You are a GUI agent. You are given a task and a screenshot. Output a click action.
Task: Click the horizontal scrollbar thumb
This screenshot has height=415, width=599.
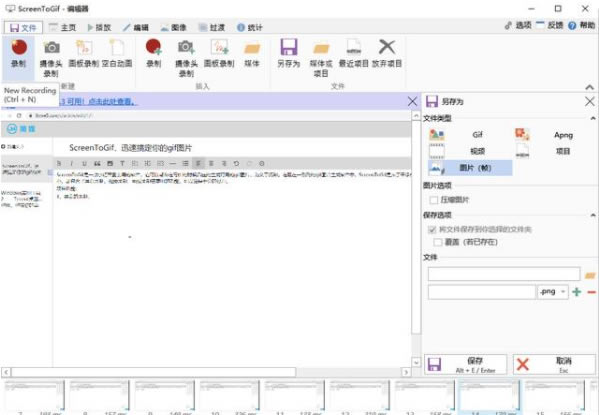click(154, 372)
